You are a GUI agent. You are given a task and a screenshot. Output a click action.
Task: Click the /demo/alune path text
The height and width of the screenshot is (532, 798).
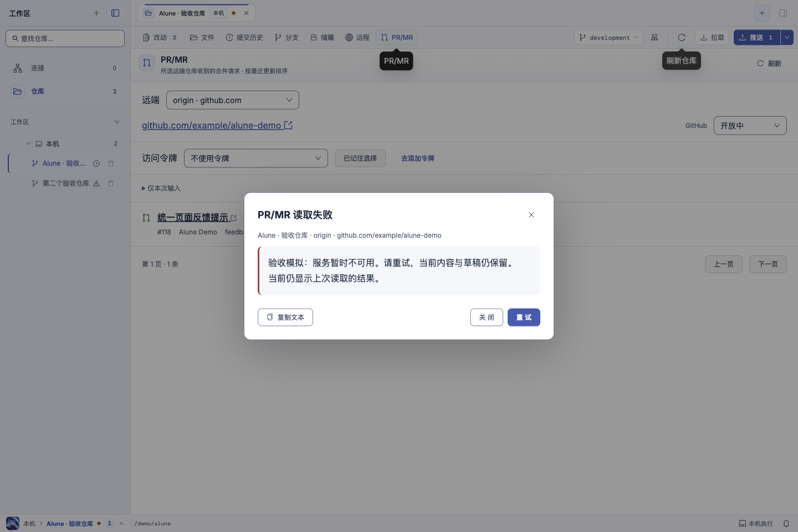click(153, 524)
